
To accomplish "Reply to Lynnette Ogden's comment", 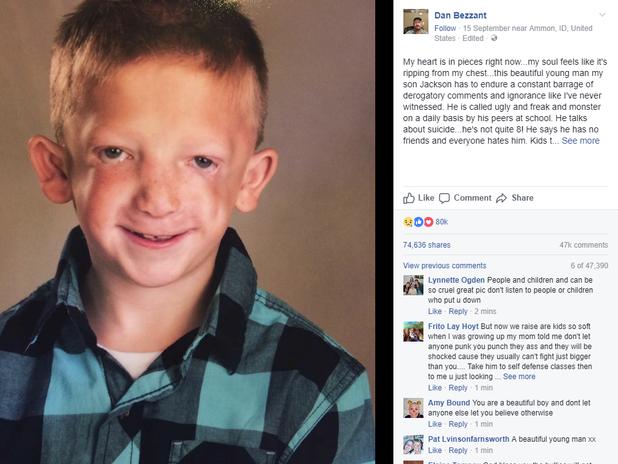I will point(458,311).
